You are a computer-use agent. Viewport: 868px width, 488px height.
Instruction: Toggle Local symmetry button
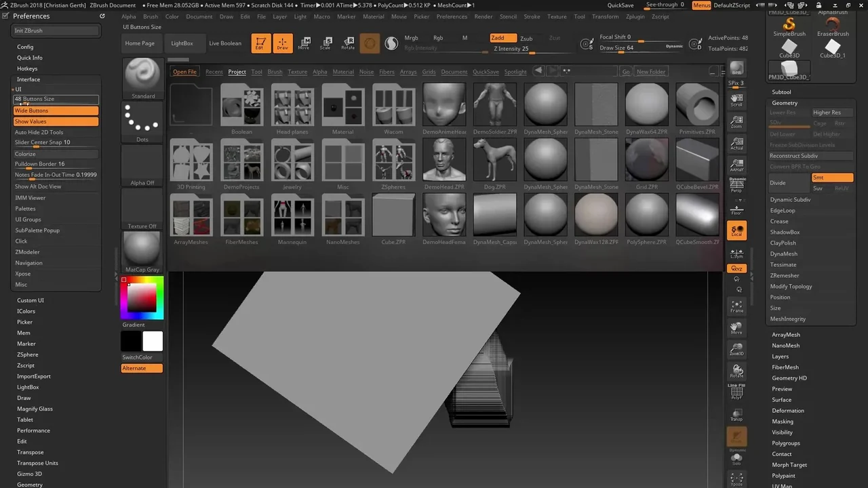point(736,230)
